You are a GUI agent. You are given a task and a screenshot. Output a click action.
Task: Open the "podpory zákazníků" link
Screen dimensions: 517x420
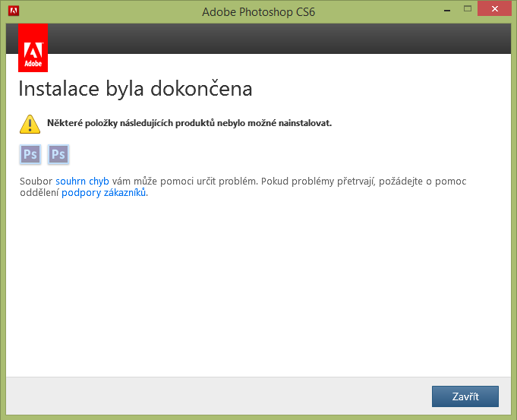[103, 193]
